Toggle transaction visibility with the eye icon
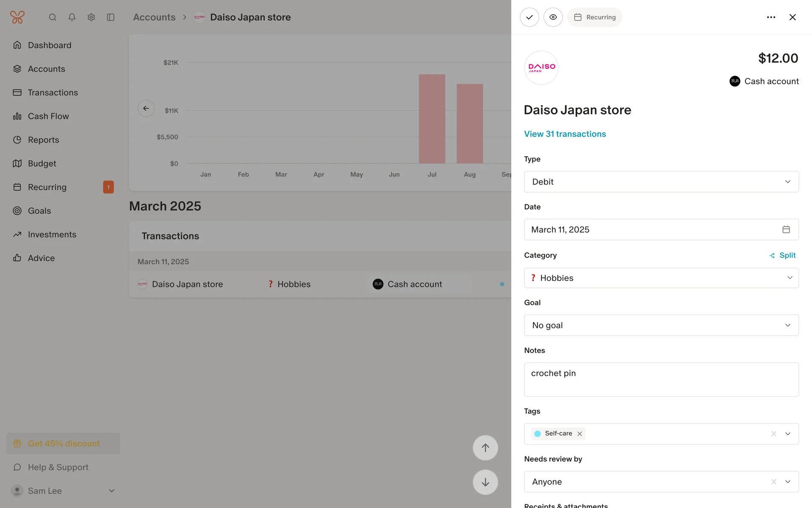This screenshot has width=812, height=508. [x=553, y=17]
